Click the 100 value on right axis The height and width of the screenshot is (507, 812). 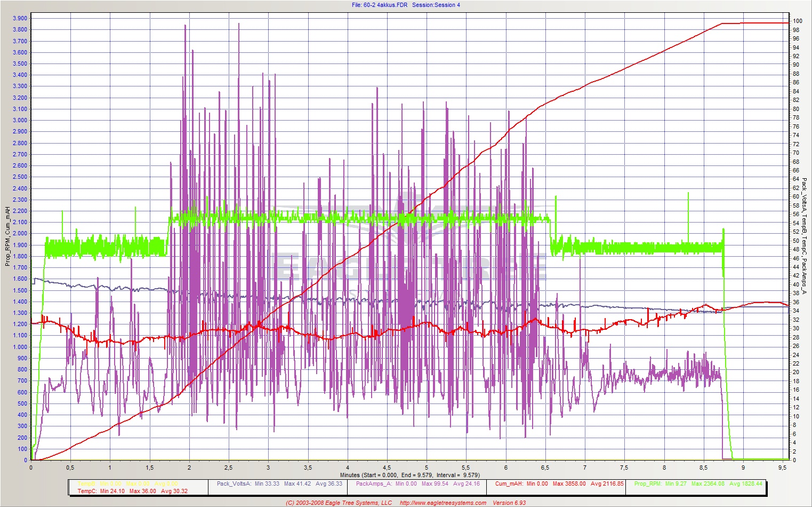tap(797, 21)
